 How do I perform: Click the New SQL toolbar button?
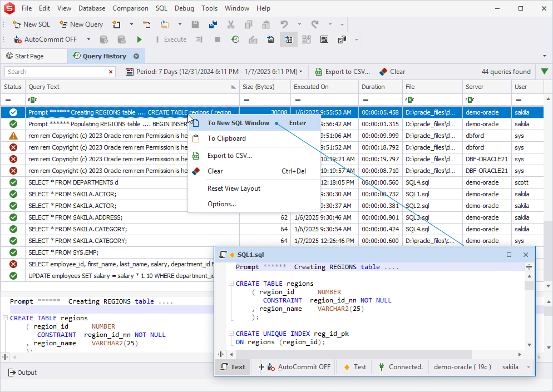(x=31, y=24)
